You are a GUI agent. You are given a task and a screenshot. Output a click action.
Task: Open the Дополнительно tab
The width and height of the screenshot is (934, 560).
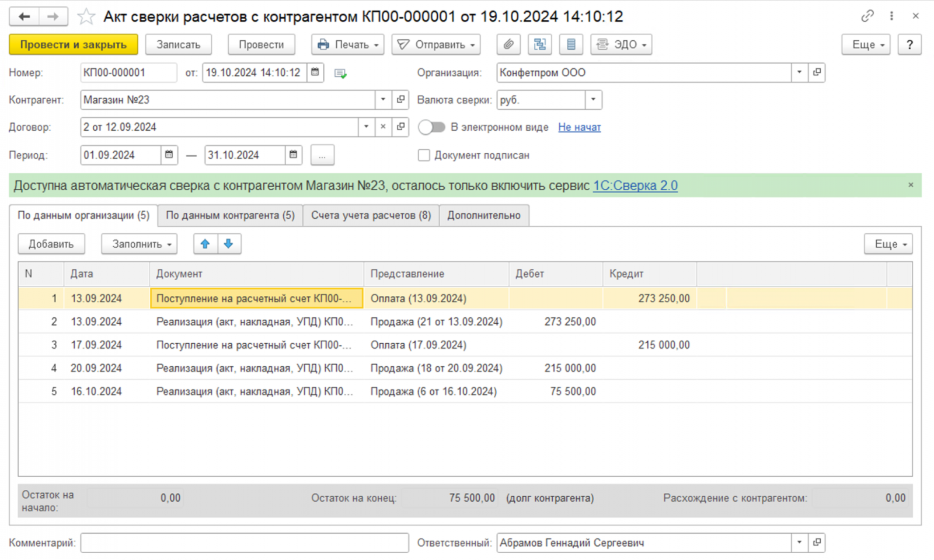click(x=484, y=215)
